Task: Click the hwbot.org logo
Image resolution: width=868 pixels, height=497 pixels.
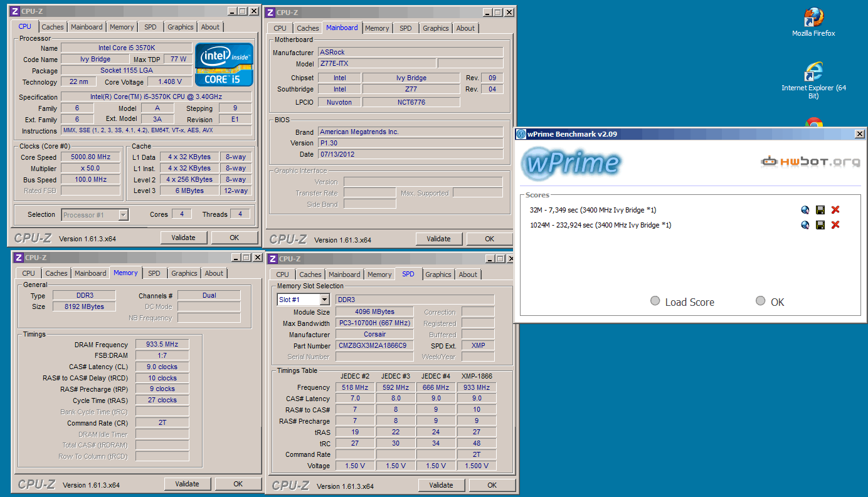Action: [810, 162]
